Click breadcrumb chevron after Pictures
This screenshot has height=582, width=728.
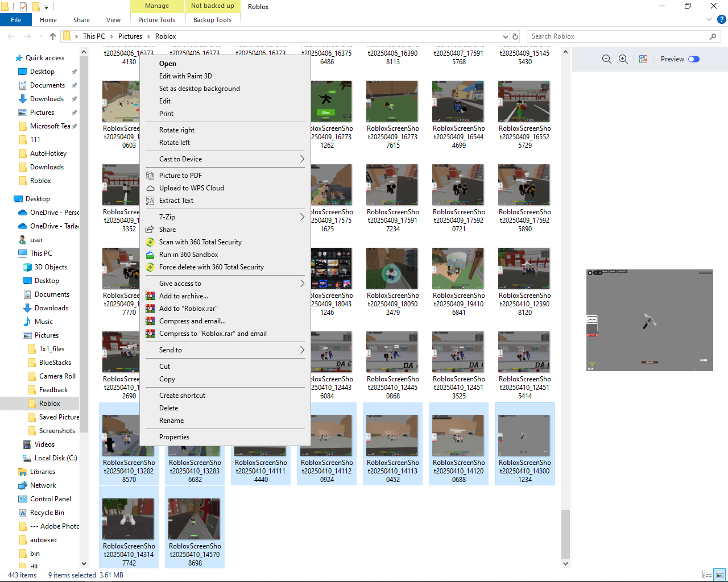pos(148,36)
